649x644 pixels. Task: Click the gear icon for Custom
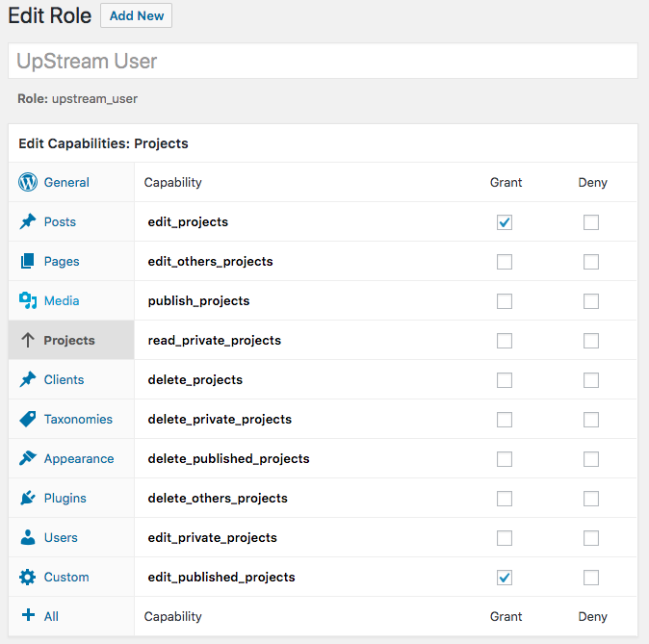28,577
